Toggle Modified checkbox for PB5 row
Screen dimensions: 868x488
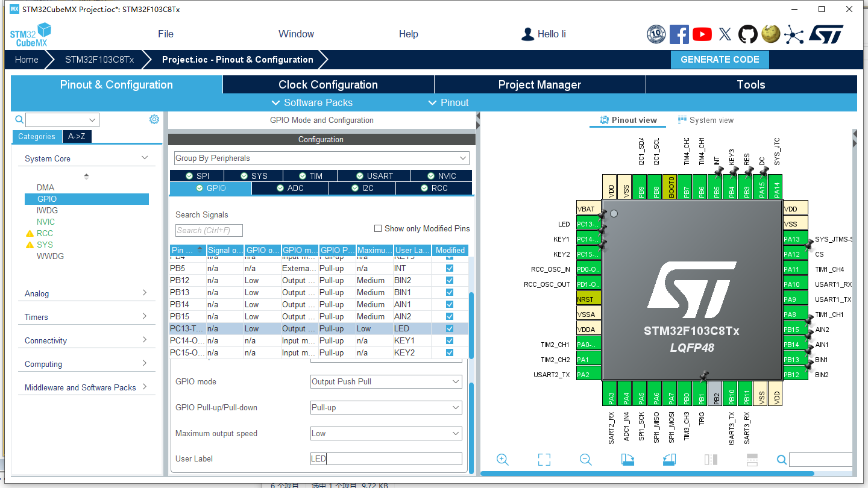point(450,268)
